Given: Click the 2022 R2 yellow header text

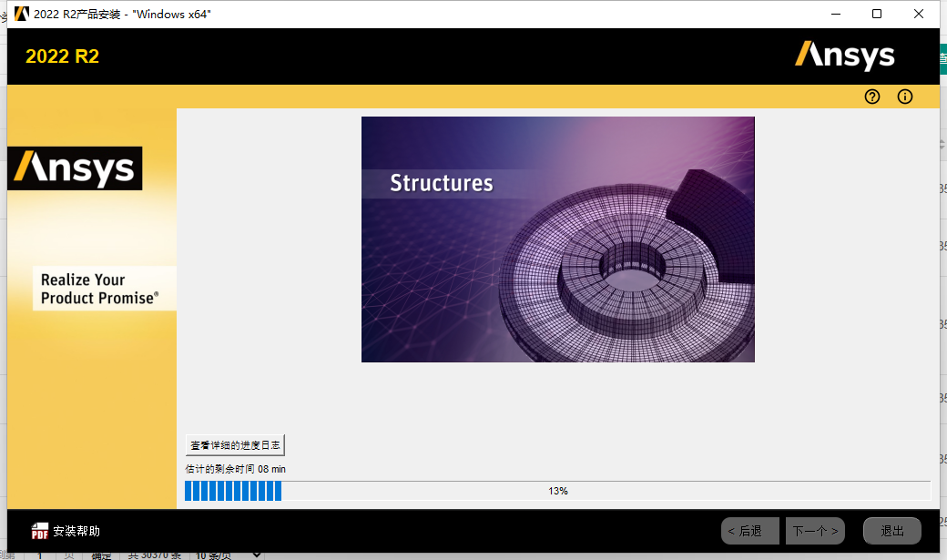Looking at the screenshot, I should [62, 56].
